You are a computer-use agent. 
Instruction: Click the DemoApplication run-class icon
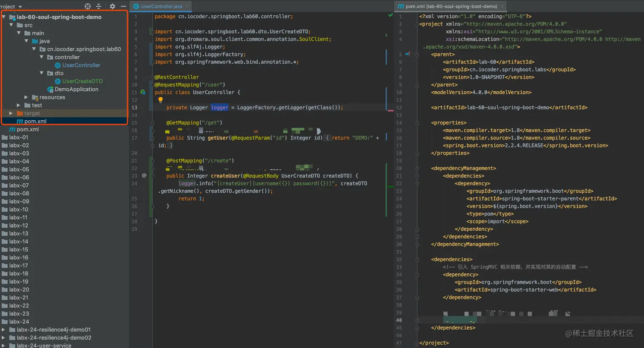coord(50,89)
